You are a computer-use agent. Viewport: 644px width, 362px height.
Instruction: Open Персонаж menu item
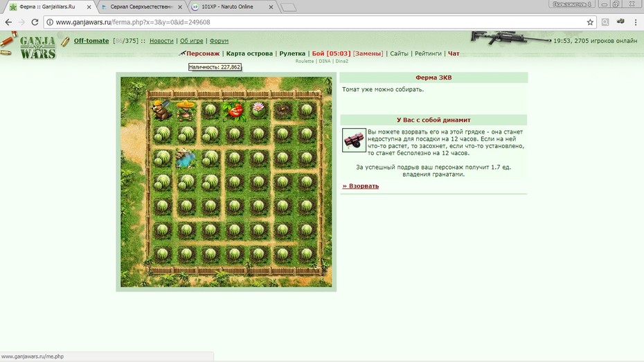203,53
